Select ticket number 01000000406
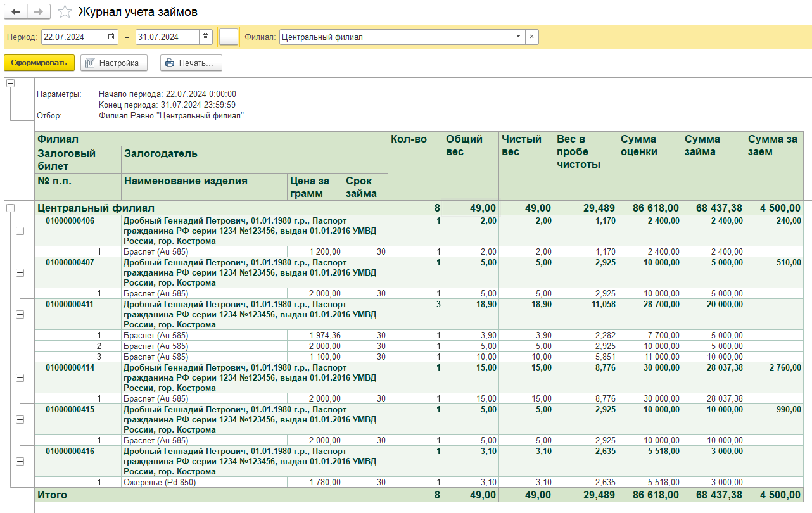 pyautogui.click(x=70, y=220)
